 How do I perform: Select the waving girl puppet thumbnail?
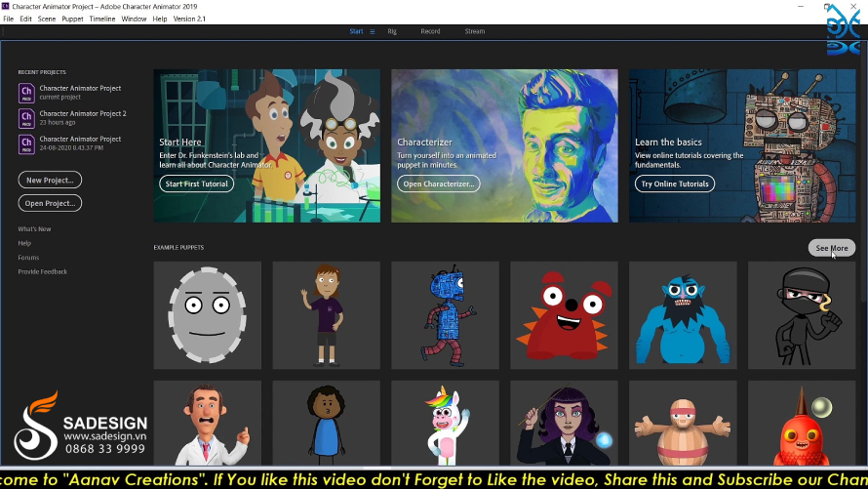[327, 315]
